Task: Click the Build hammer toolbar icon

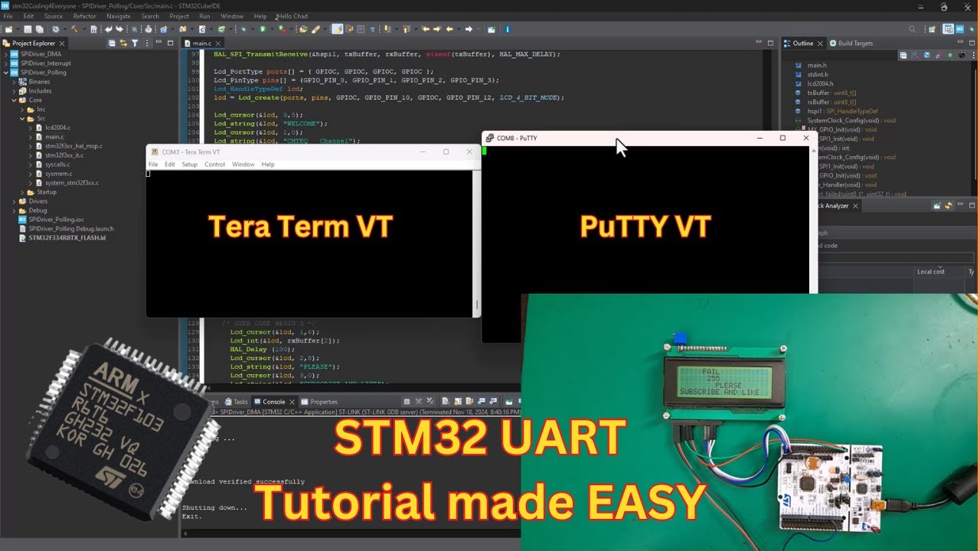Action: click(74, 29)
